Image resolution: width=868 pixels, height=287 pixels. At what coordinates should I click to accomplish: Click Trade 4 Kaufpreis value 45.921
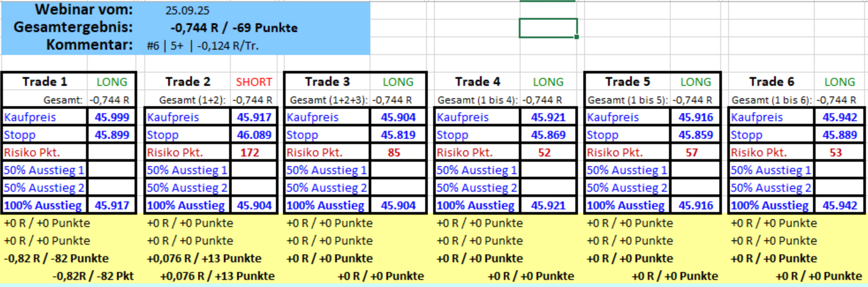point(548,117)
